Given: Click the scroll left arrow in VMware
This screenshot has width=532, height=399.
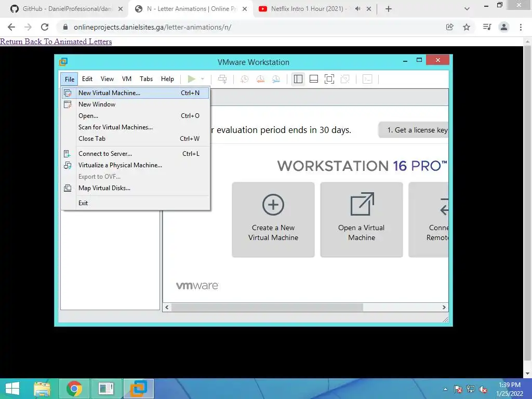Looking at the screenshot, I should [x=167, y=308].
